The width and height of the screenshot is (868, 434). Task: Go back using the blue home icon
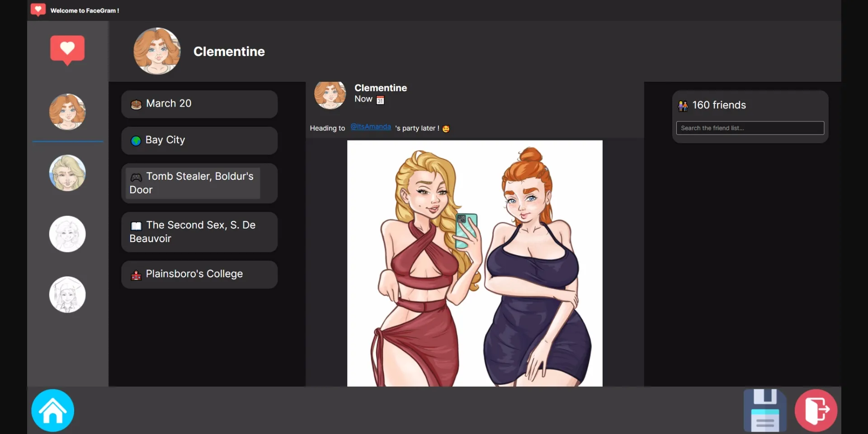[52, 410]
